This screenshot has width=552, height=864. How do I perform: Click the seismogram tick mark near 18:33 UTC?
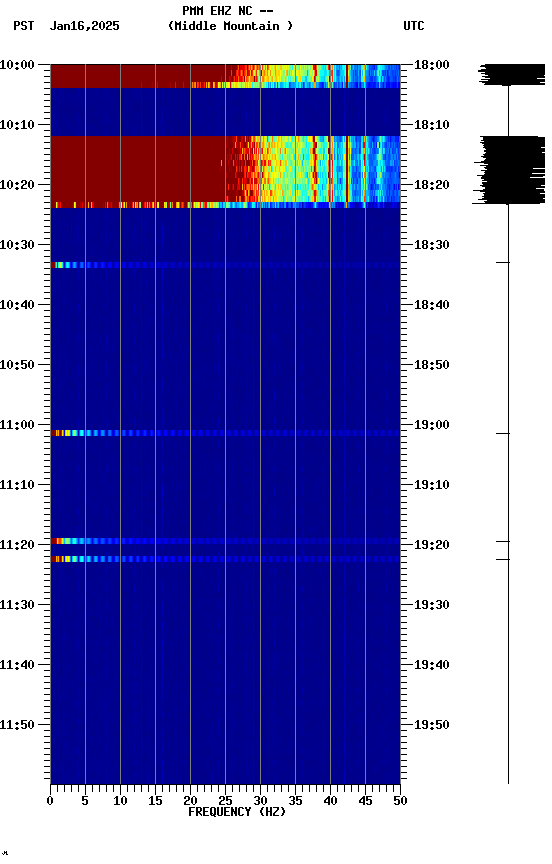(502, 263)
